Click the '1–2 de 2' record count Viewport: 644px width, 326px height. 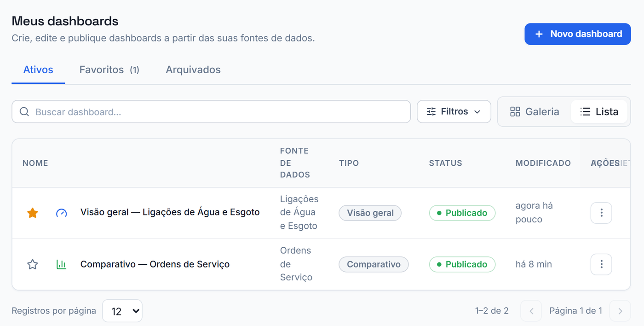coord(492,311)
